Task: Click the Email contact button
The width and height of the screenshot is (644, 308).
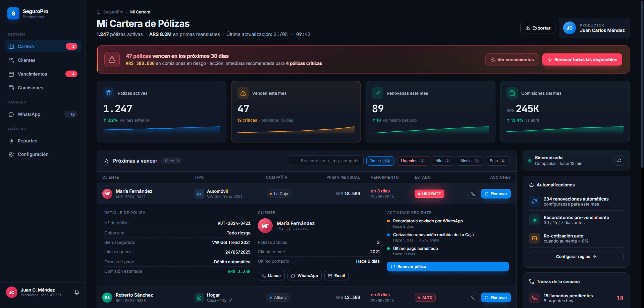Action: [336, 276]
